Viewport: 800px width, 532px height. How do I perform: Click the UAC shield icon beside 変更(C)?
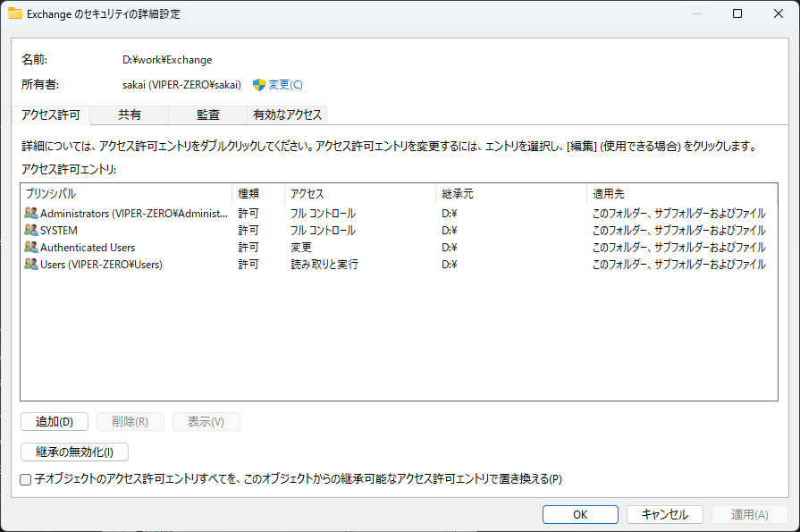pyautogui.click(x=259, y=85)
